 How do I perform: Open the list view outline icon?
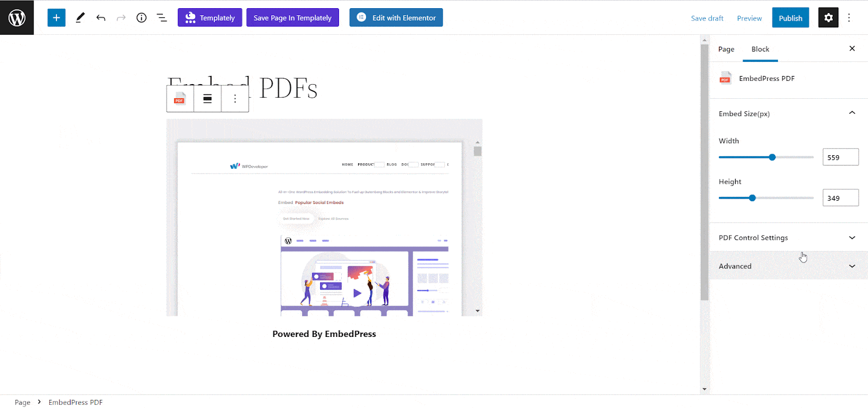[162, 17]
